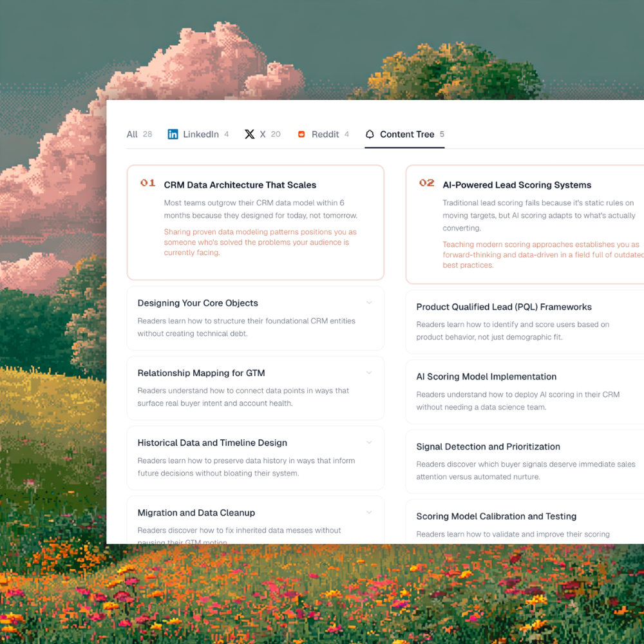The image size is (644, 644).
Task: Click the X tab count 20
Action: point(276,135)
